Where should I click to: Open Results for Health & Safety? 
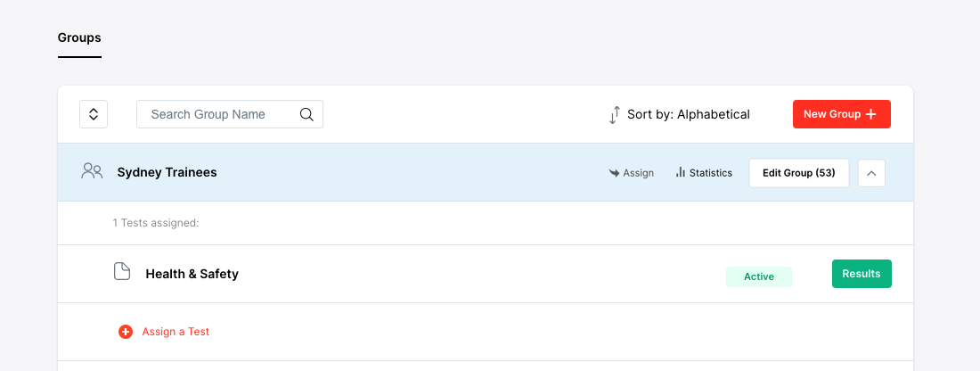click(861, 274)
